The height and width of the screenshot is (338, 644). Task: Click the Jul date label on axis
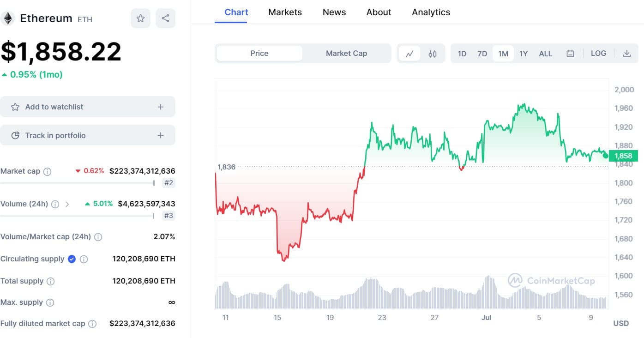[x=486, y=318]
